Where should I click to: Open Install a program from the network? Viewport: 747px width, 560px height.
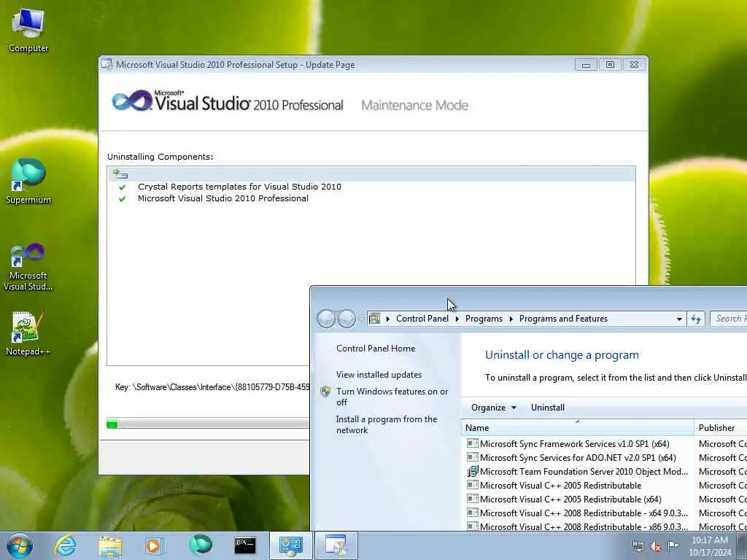click(387, 424)
